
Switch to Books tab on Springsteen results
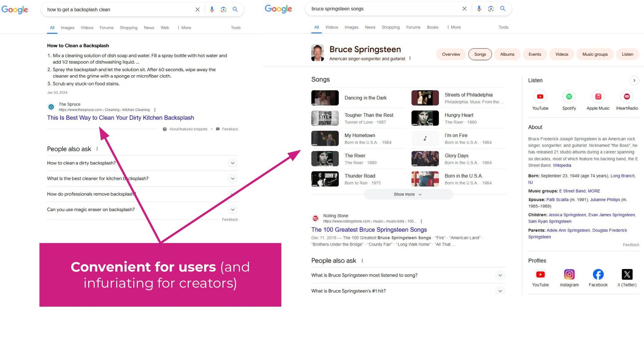pos(432,27)
